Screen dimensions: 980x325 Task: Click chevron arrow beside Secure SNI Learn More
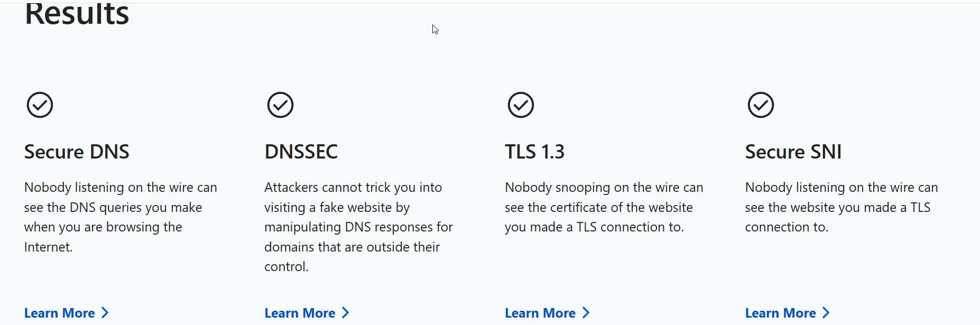(826, 313)
